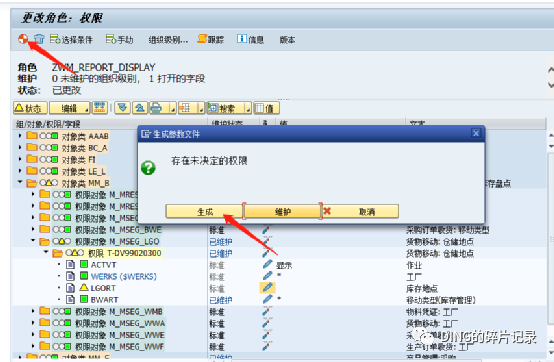The width and height of the screenshot is (554, 362).
Task: Click the red-white Generate profile icon
Action: 23,39
